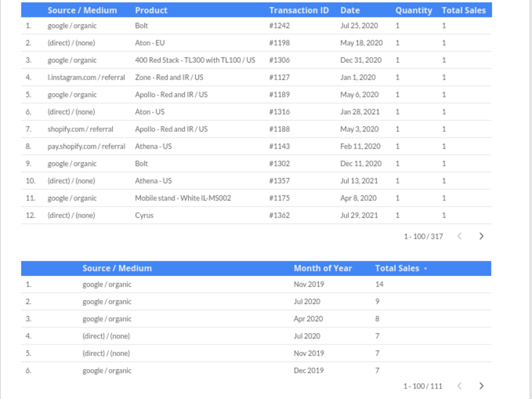Click 'Athena - US' product in row 8
The width and height of the screenshot is (532, 399).
153,147
